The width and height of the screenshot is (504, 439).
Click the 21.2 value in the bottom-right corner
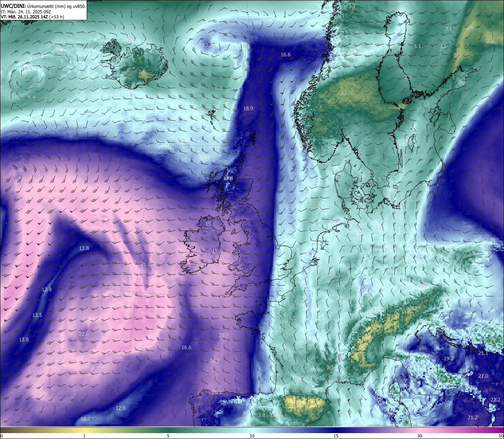[472, 417]
